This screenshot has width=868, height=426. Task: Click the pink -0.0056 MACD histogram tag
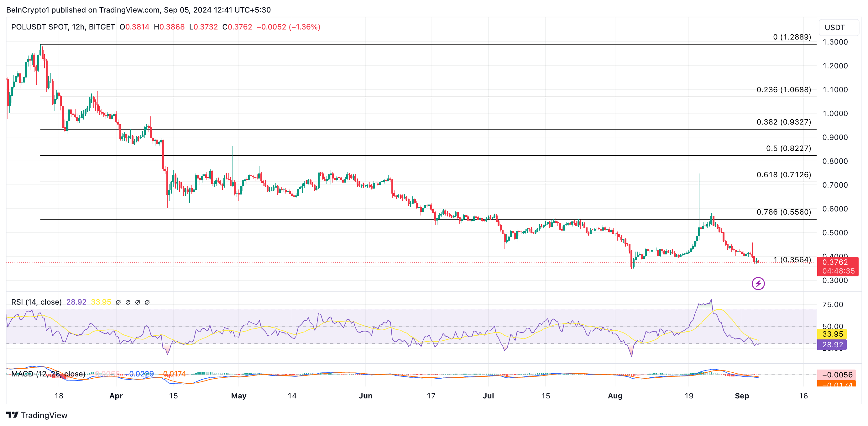click(x=837, y=374)
